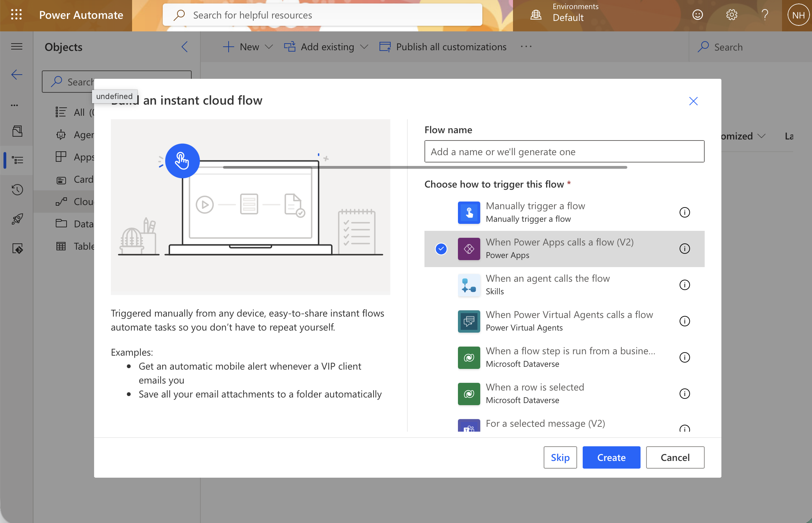Screen dimensions: 812x523
Task: Click the Flow name input field
Action: click(564, 151)
